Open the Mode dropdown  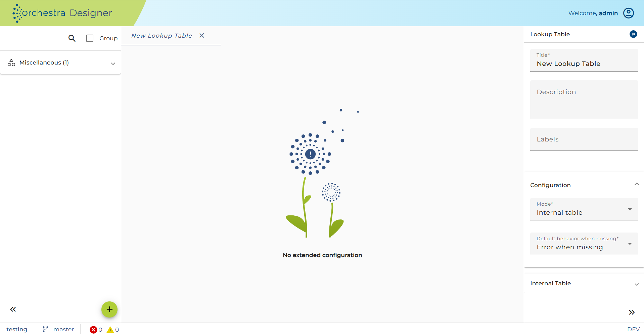584,209
